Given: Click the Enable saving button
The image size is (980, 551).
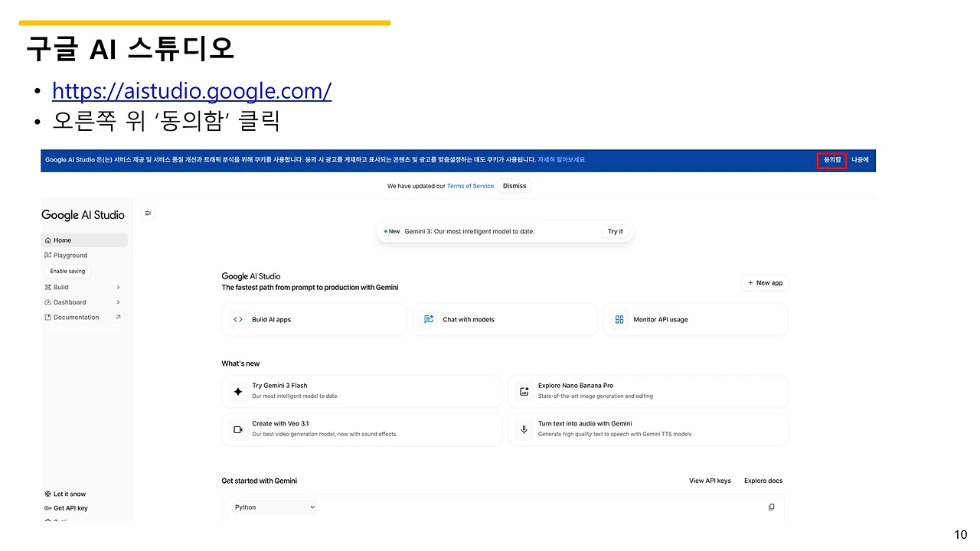Looking at the screenshot, I should (x=67, y=271).
